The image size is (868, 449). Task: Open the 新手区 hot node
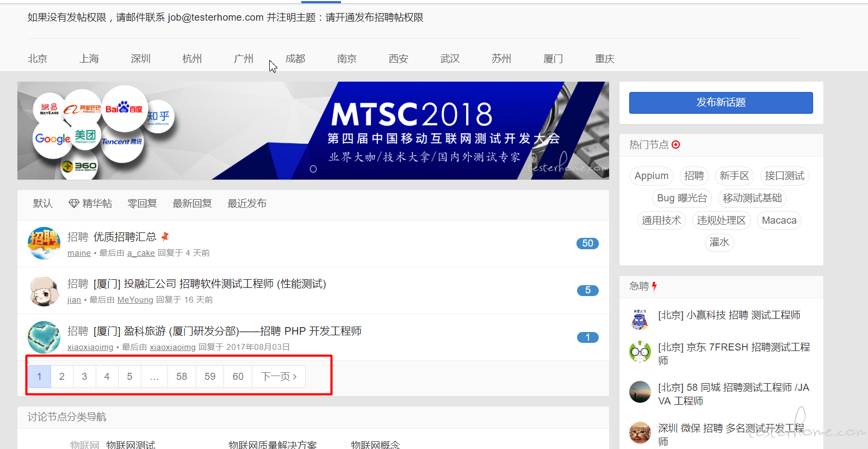tap(734, 176)
